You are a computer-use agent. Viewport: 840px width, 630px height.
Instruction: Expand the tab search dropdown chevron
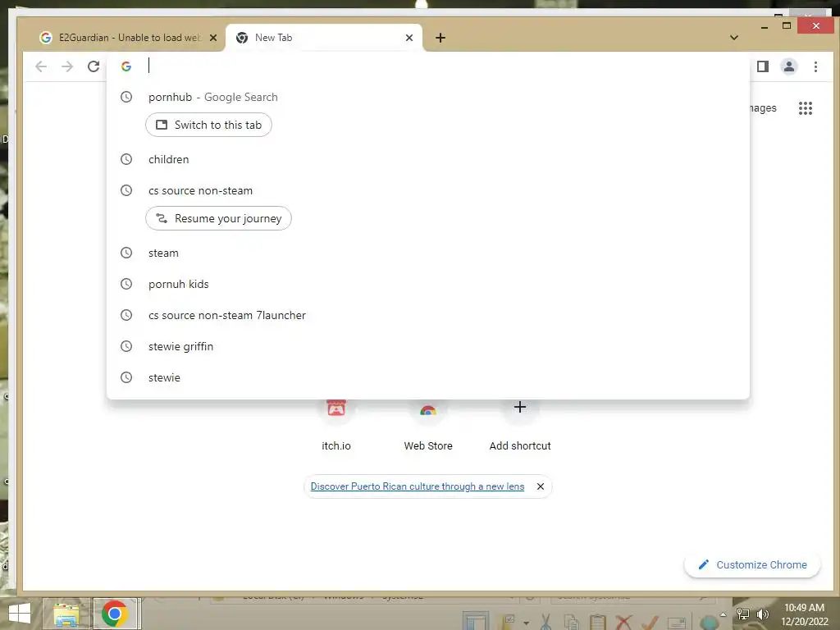734,38
